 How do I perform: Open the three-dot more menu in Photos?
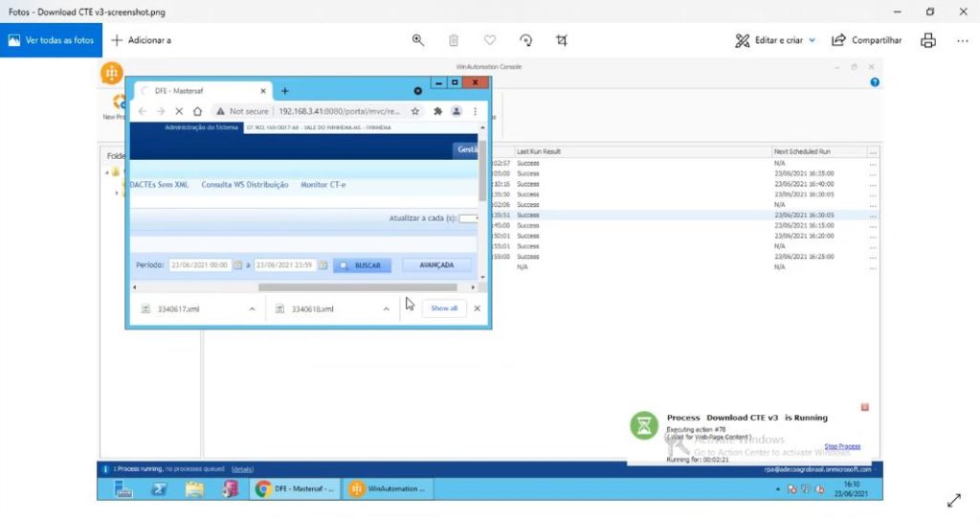click(x=963, y=40)
